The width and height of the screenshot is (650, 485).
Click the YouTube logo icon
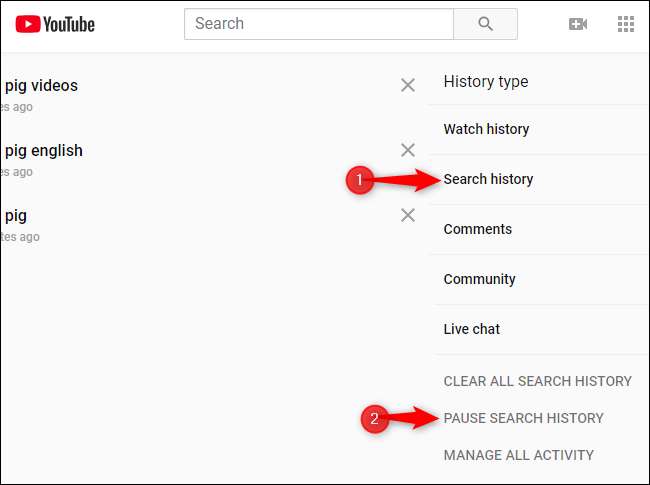tap(28, 24)
